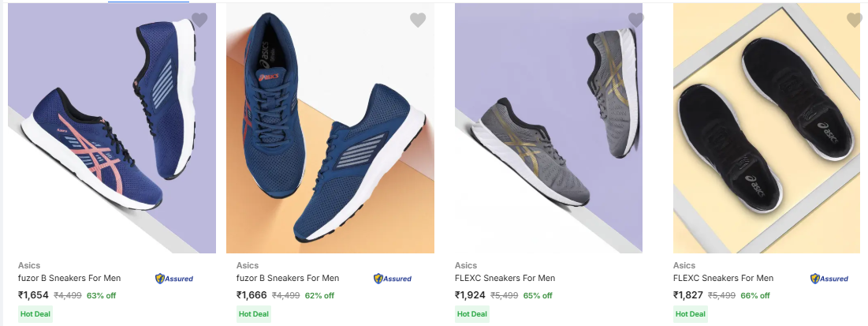Open fuzor B Sneakers title priced ₹1,666

288,278
